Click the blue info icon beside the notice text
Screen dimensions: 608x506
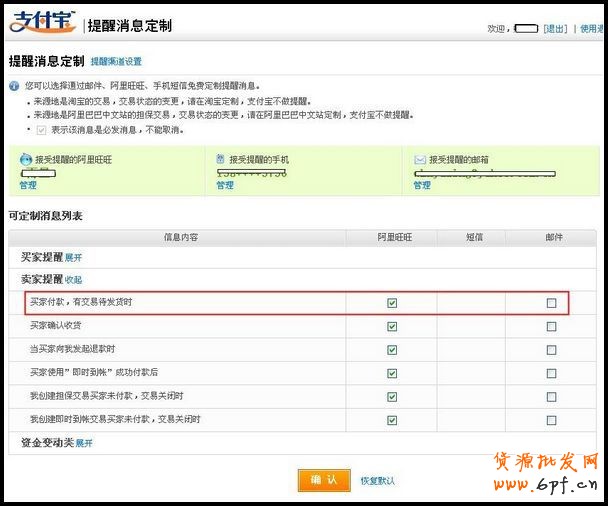pos(14,87)
